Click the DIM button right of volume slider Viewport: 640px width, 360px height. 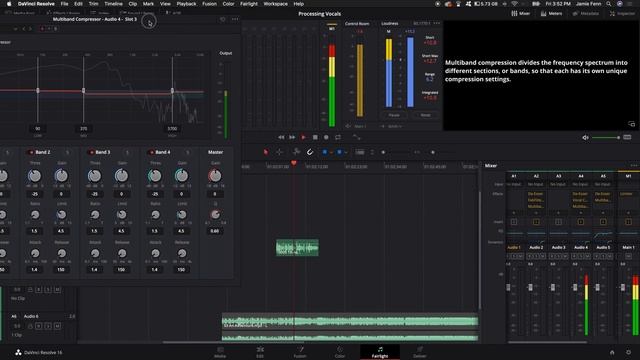627,137
